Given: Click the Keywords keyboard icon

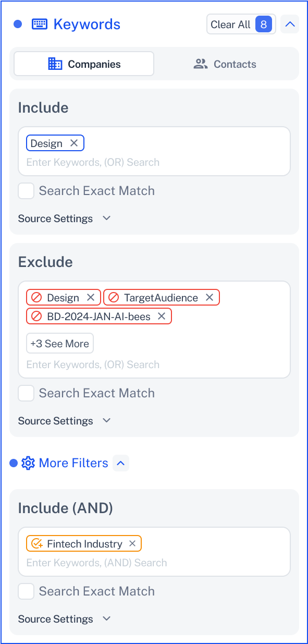Looking at the screenshot, I should [x=40, y=24].
